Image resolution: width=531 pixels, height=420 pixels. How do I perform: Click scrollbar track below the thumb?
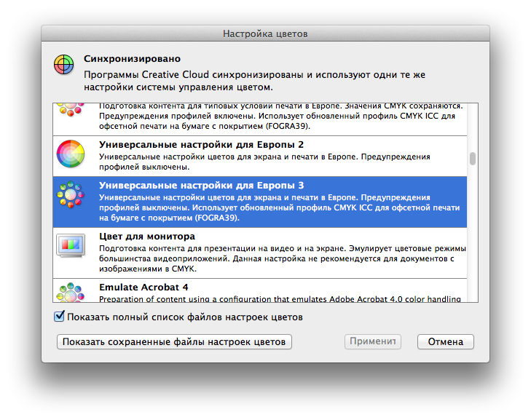[x=473, y=234]
